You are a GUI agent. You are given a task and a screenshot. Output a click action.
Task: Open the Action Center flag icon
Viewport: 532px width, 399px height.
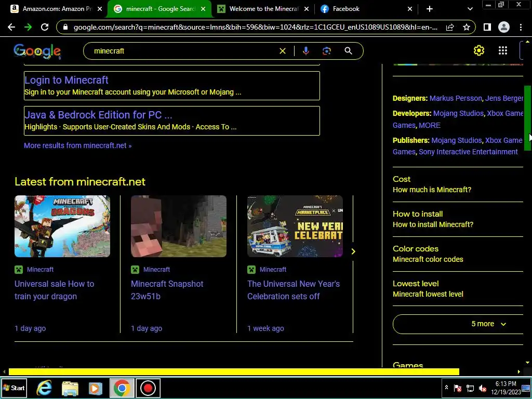[458, 388]
